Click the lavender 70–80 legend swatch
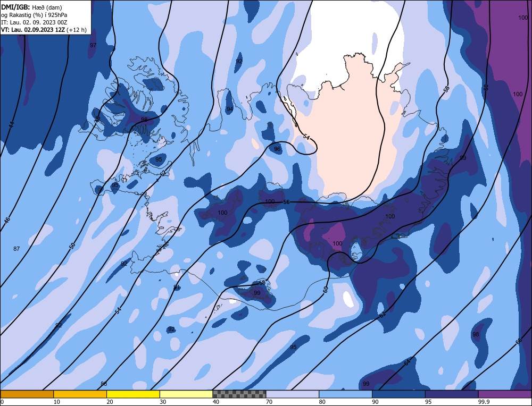 pos(293,394)
